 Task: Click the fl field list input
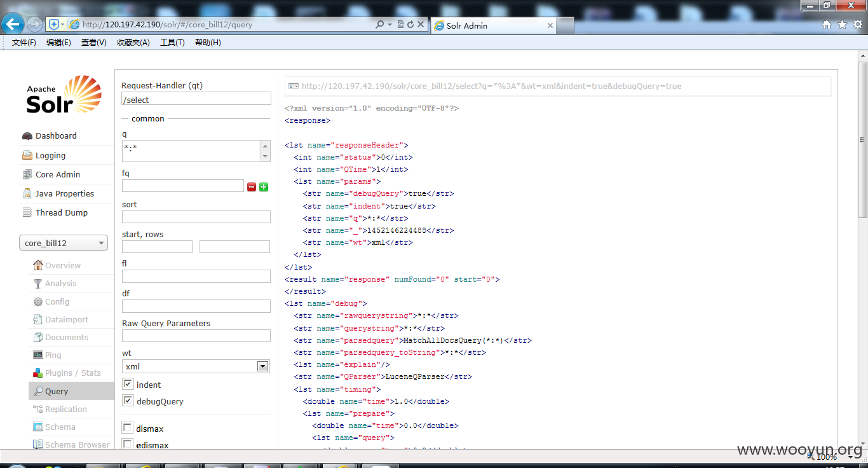pyautogui.click(x=196, y=276)
